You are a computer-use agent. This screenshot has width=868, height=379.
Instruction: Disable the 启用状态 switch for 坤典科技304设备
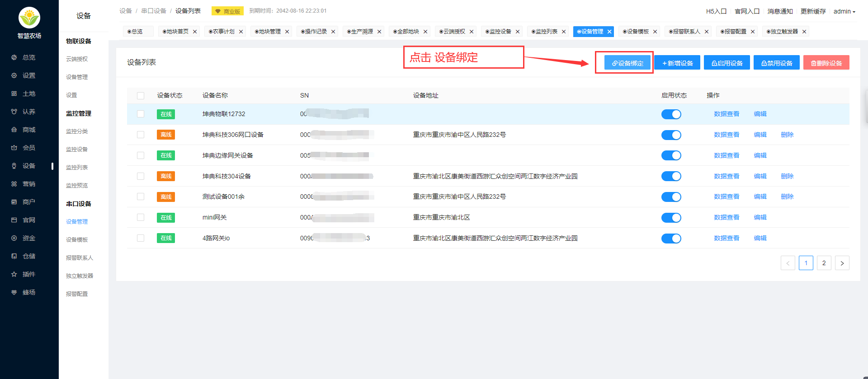(671, 176)
